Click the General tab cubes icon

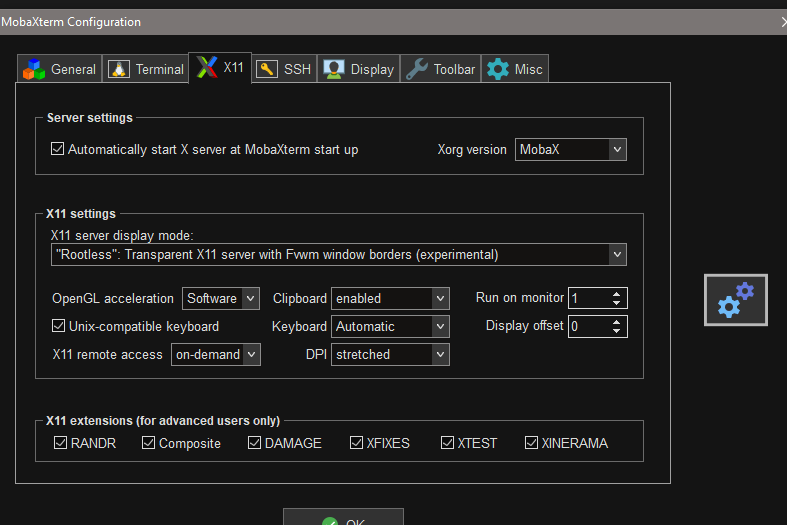click(x=35, y=69)
